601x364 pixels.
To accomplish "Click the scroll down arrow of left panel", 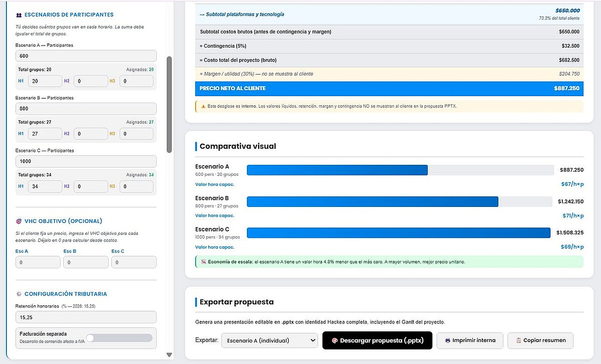I will [x=169, y=355].
